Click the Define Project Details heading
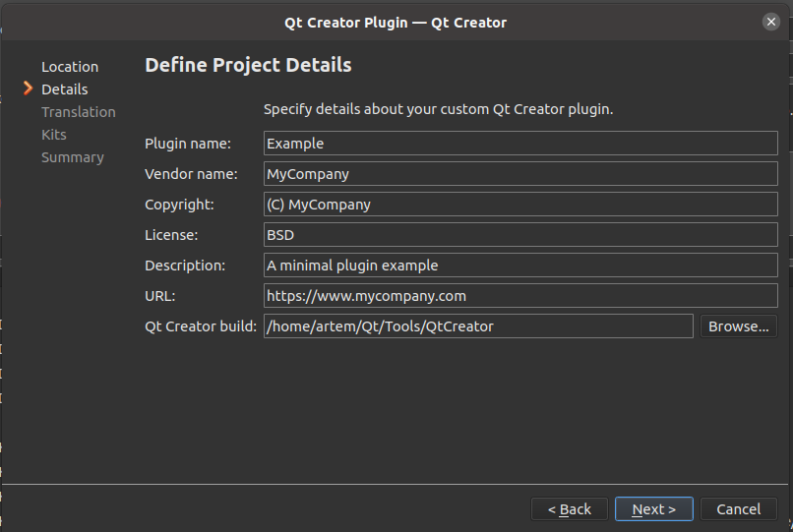 (x=248, y=66)
